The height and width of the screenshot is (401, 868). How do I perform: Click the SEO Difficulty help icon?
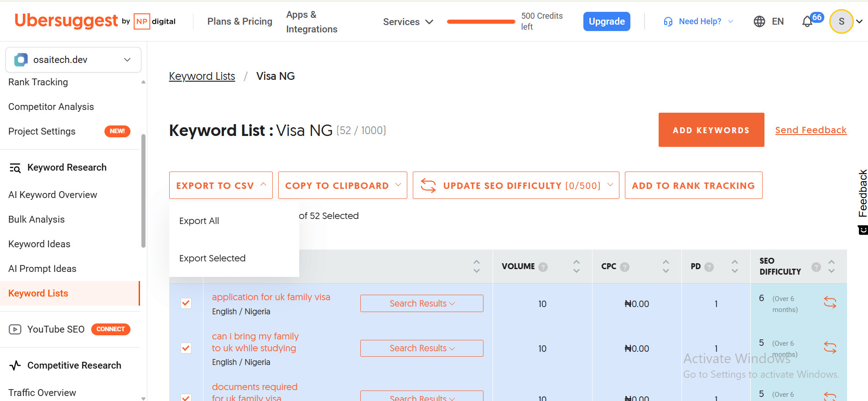coord(816,267)
